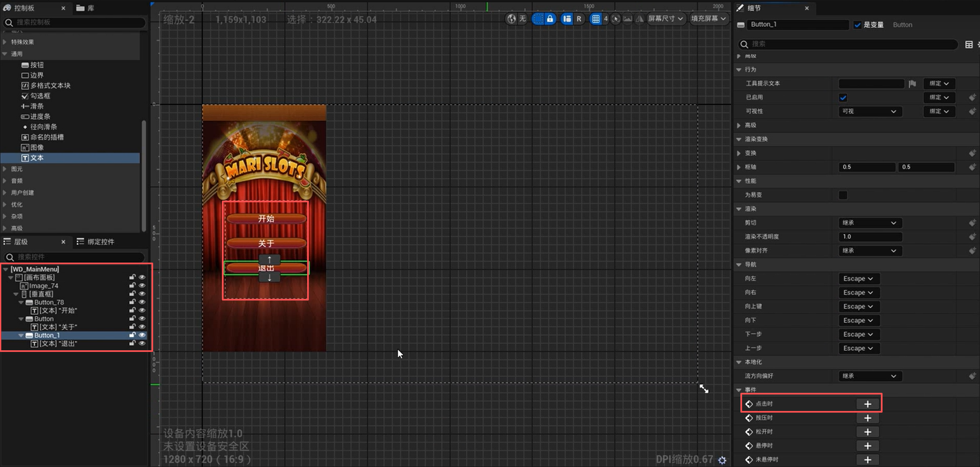980x467 pixels.
Task: Toggle the grid snapping icon
Action: point(595,19)
